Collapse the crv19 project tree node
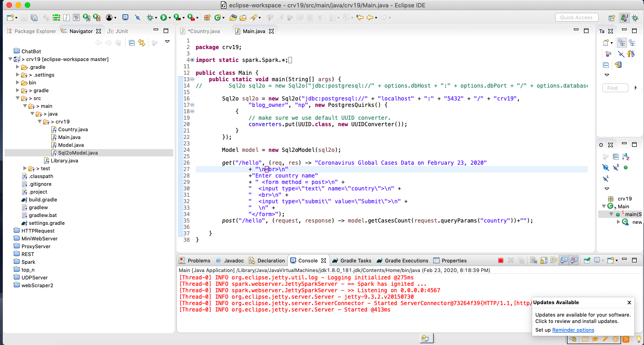This screenshot has height=345, width=644. click(x=10, y=59)
